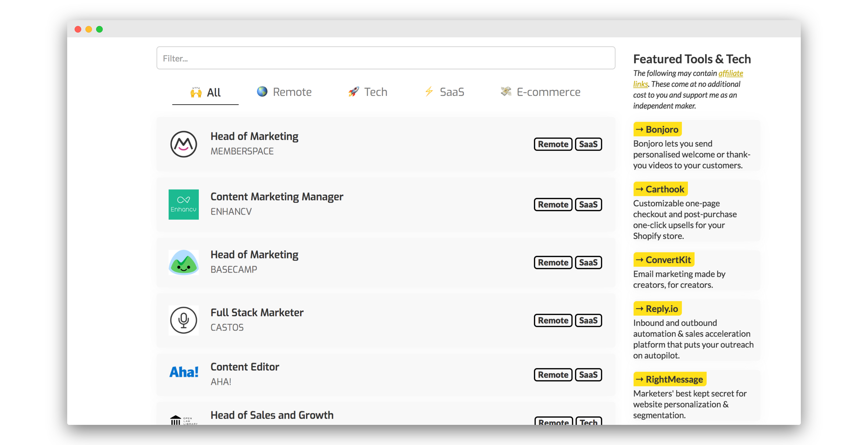Click Remote tag on Enhancv job
This screenshot has width=868, height=445.
[x=553, y=204]
